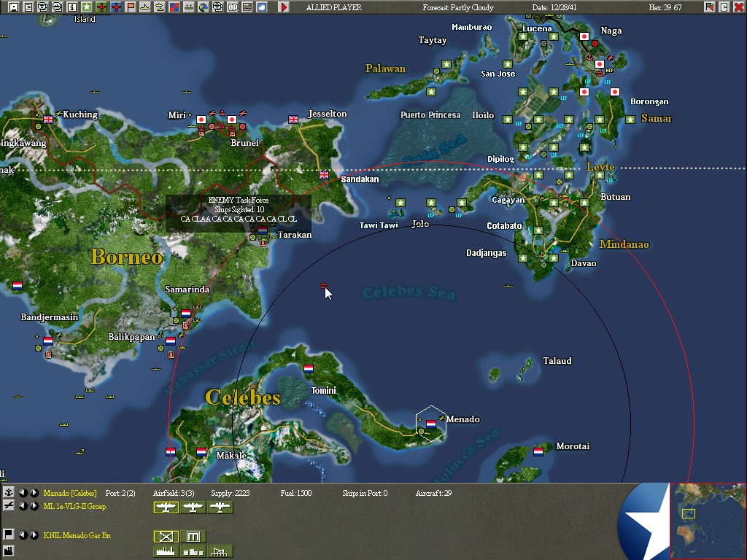Click the 'Airfield: 3(3)' value
This screenshot has width=747, height=560.
click(174, 493)
